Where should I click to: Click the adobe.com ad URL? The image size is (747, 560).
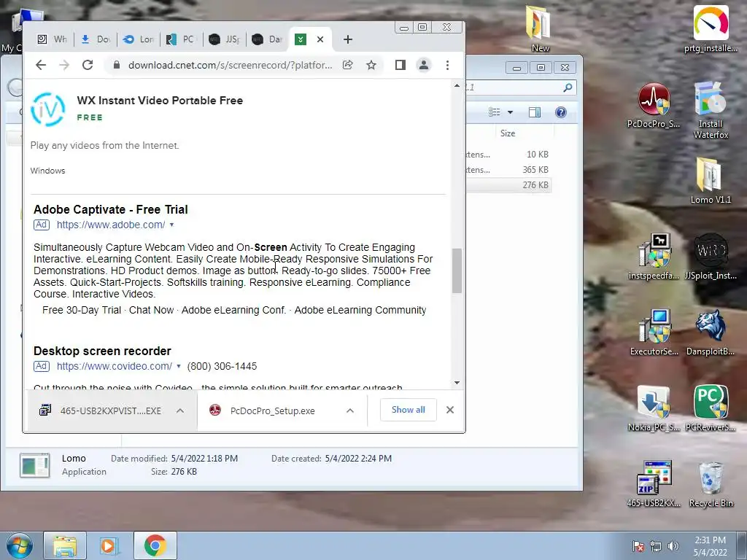(x=111, y=225)
